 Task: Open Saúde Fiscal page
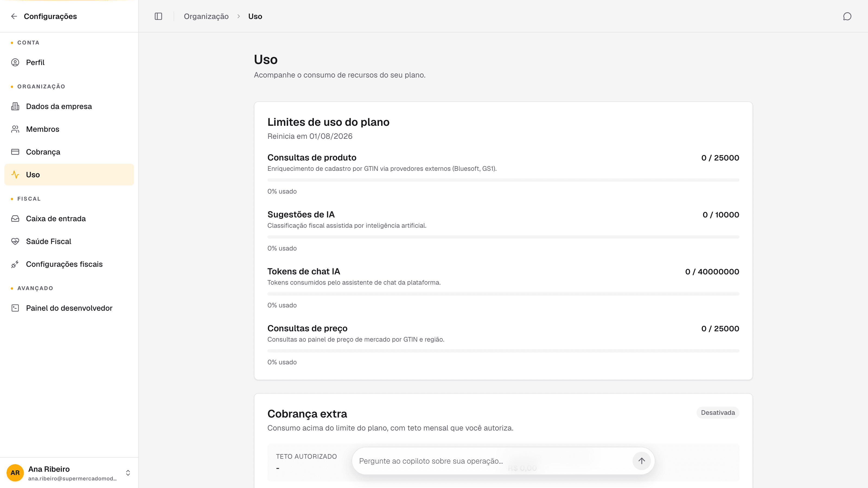click(69, 242)
